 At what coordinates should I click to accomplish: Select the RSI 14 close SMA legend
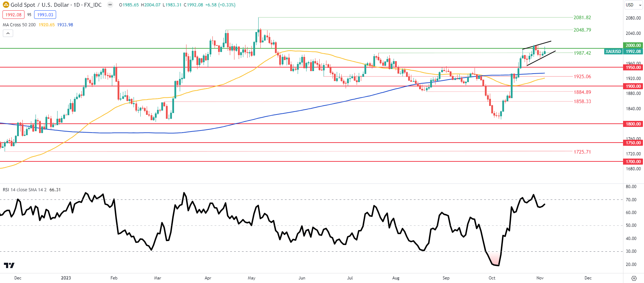click(25, 190)
